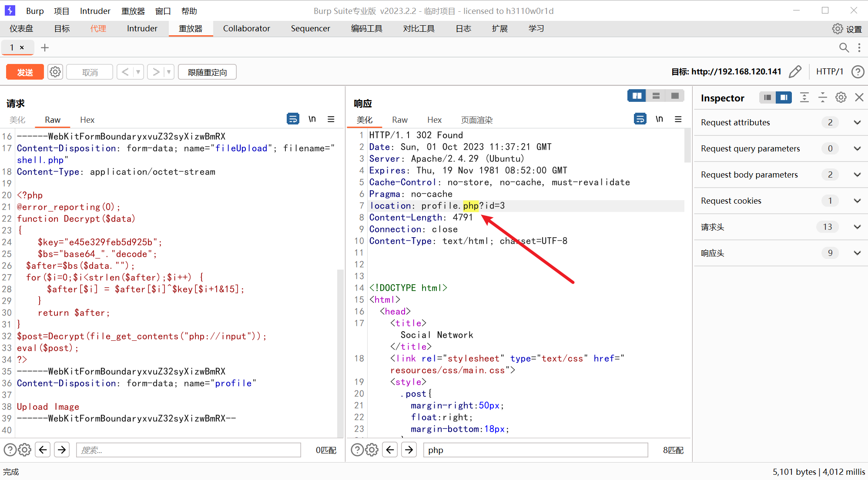Viewport: 868px width, 480px height.
Task: Open the response pane hamburger menu
Action: click(x=678, y=119)
